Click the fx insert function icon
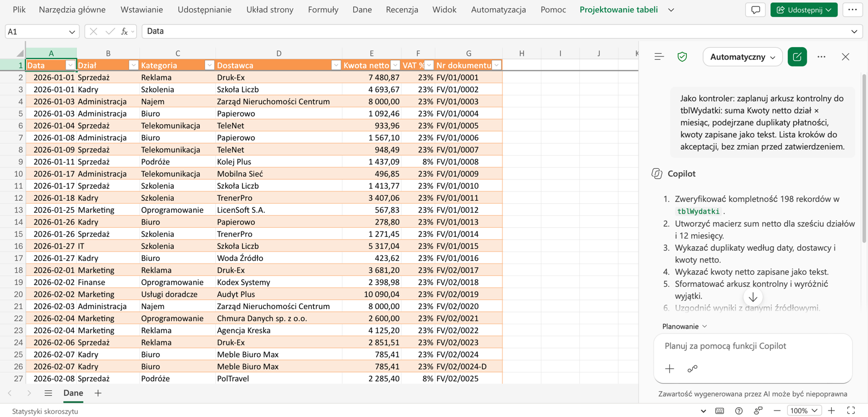868x417 pixels. [x=124, y=31]
